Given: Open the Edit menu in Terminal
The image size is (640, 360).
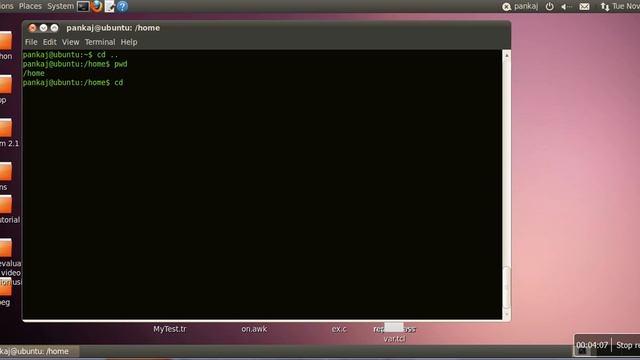Looking at the screenshot, I should click(49, 42).
